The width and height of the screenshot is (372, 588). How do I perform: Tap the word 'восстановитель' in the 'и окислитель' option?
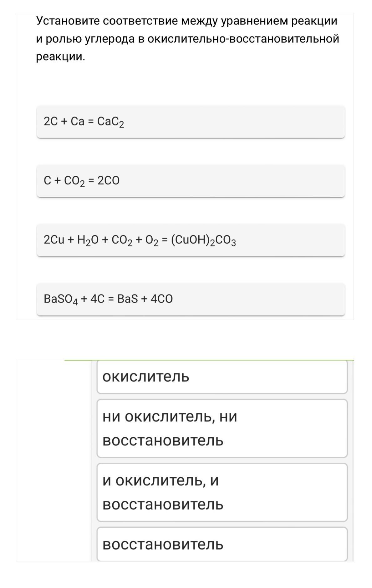[163, 505]
